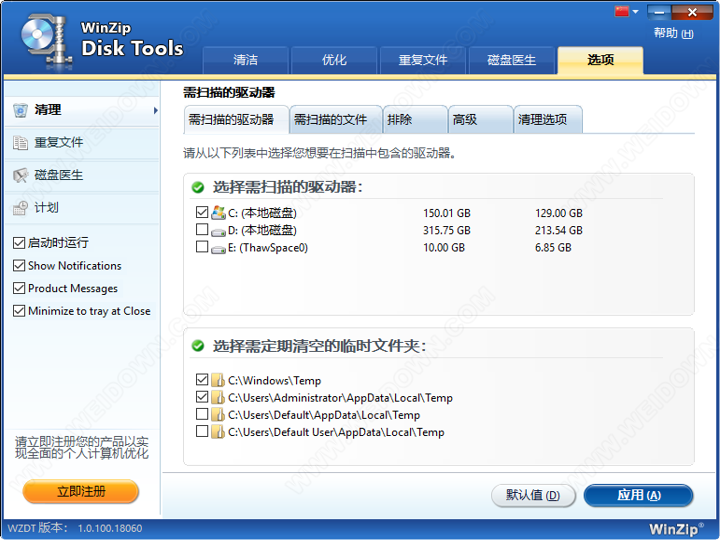720x540 pixels.
Task: Select 磁盘医生 in the left sidebar
Action: [x=82, y=175]
